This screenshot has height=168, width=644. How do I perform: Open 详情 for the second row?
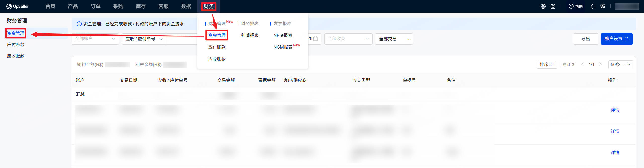(615, 131)
